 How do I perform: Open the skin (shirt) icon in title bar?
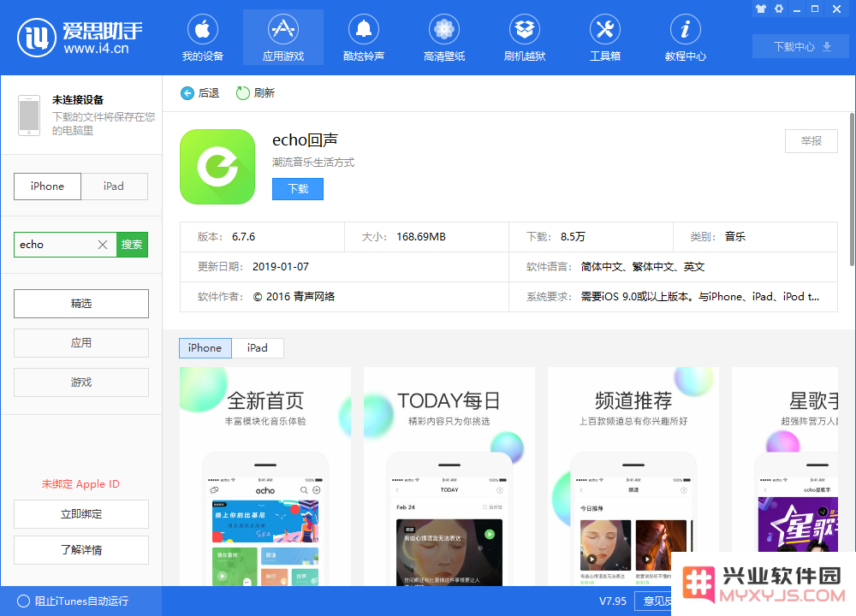[760, 9]
